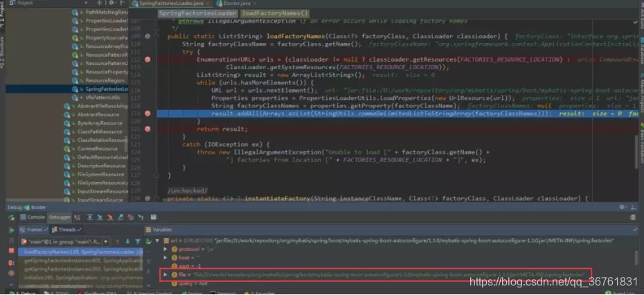Select loadFactoryNames() breadcrumb

pyautogui.click(x=274, y=14)
